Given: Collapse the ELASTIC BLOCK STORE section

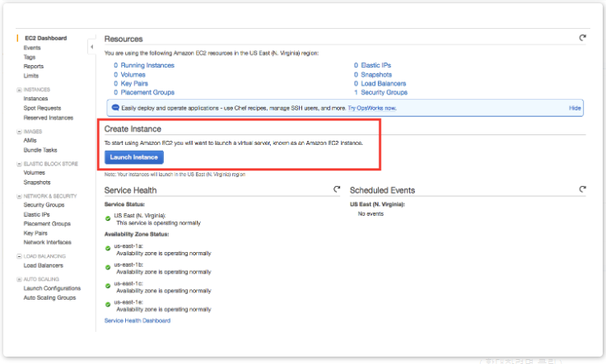Looking at the screenshot, I should (19, 164).
